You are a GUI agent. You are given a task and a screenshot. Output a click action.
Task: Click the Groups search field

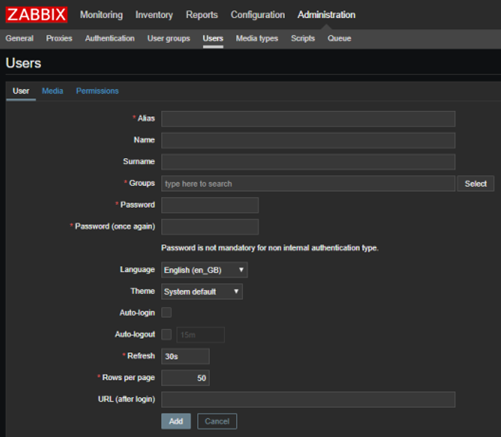308,184
